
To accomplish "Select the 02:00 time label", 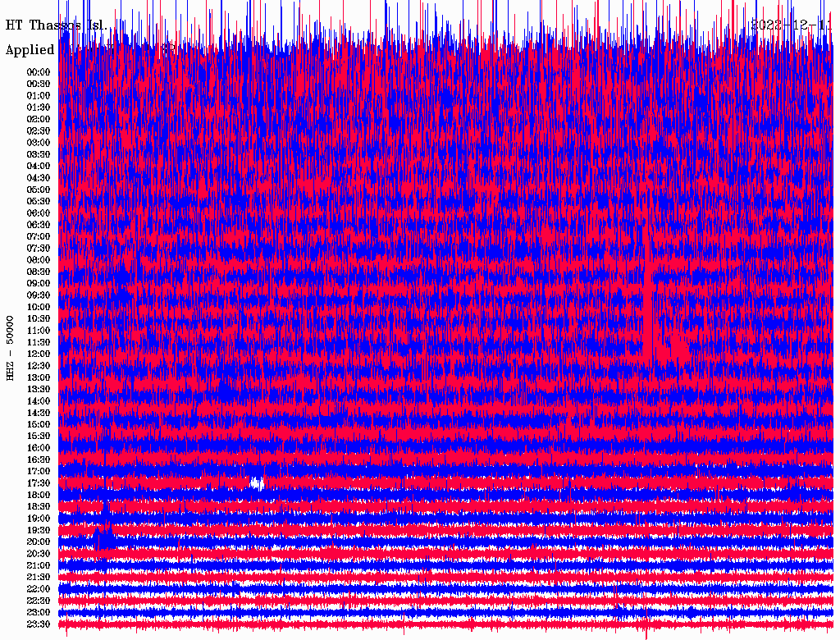I will click(39, 119).
